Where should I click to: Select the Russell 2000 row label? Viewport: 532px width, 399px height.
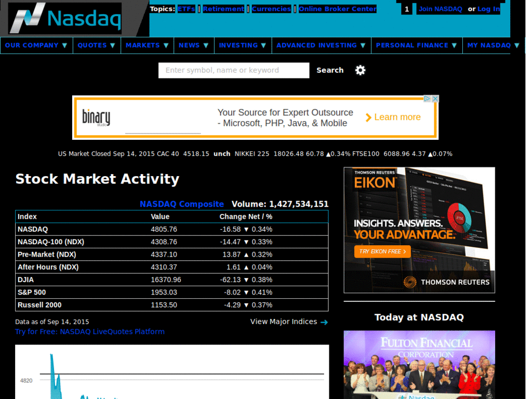pyautogui.click(x=39, y=304)
